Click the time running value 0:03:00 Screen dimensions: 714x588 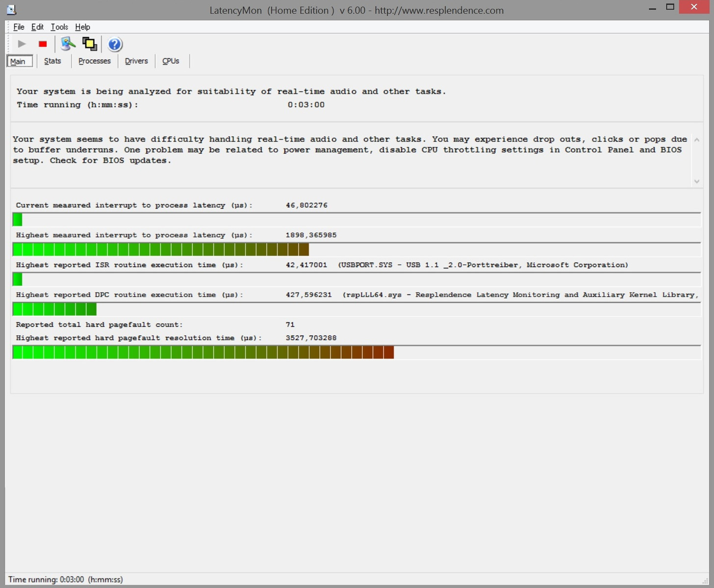coord(306,105)
